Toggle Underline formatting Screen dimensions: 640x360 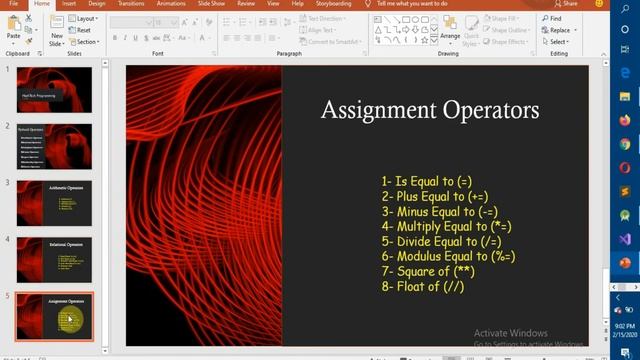(135, 38)
